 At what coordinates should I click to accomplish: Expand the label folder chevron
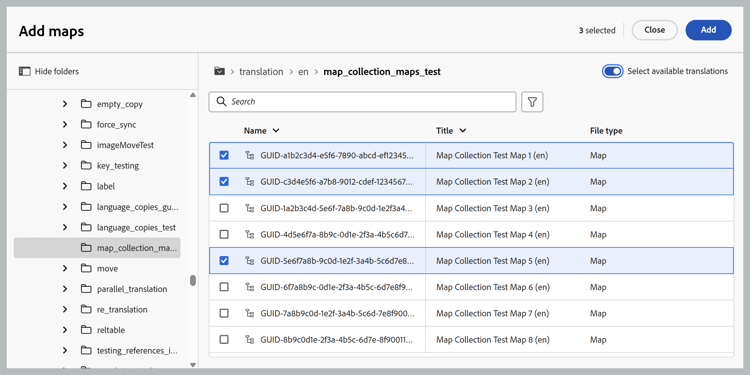[x=65, y=186]
